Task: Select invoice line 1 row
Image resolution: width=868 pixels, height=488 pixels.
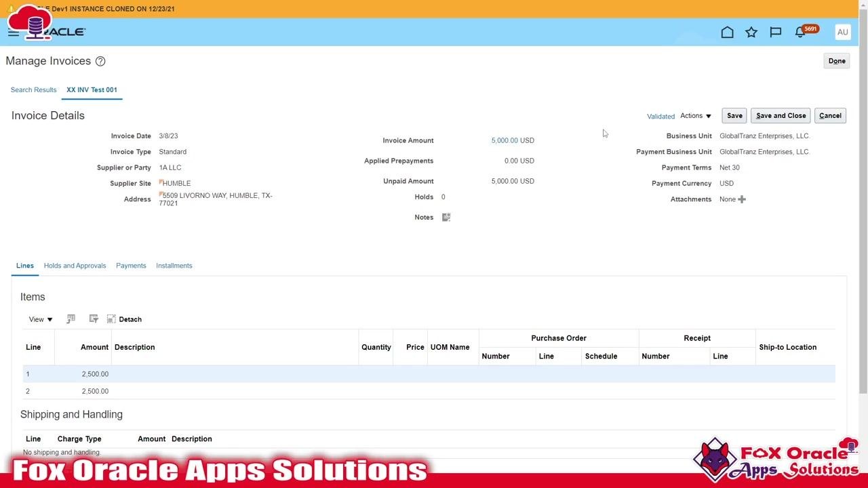Action: 429,374
